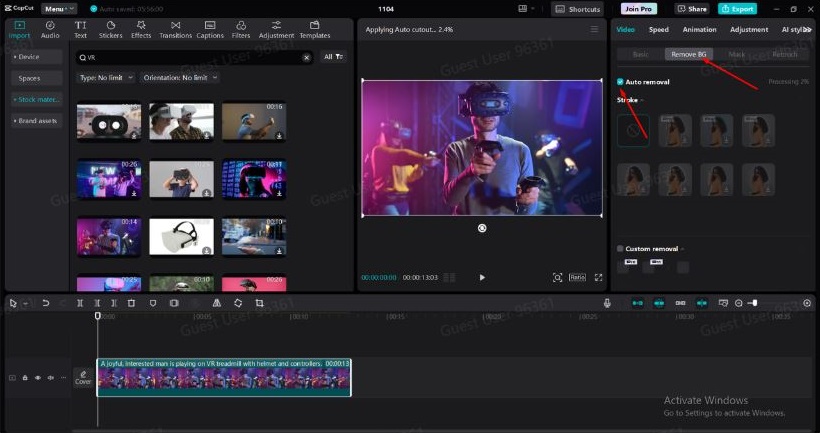Adjust the timeline zoom slider

point(753,303)
